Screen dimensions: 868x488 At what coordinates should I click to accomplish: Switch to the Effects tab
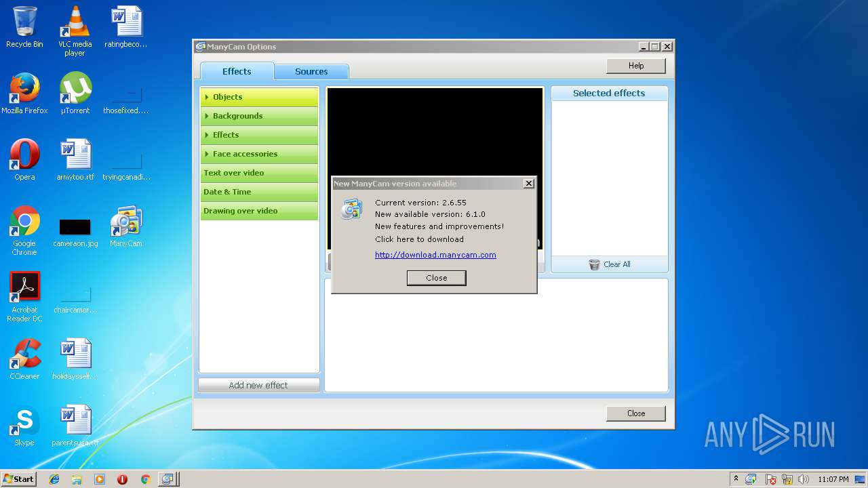click(237, 71)
